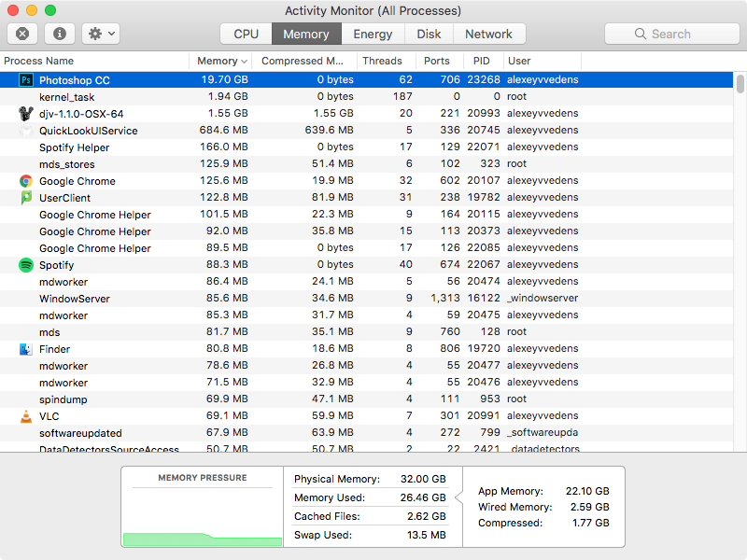Viewport: 747px width, 560px height.
Task: Select mdworker with PID 20476
Action: (x=366, y=383)
